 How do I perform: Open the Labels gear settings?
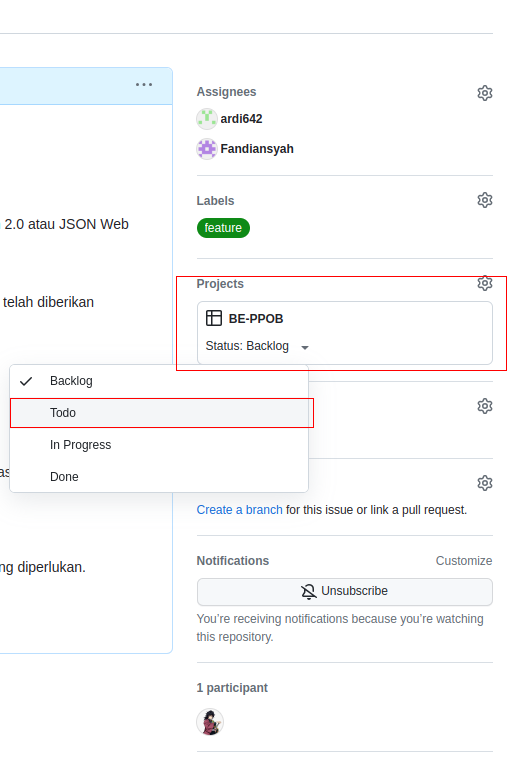tap(484, 200)
